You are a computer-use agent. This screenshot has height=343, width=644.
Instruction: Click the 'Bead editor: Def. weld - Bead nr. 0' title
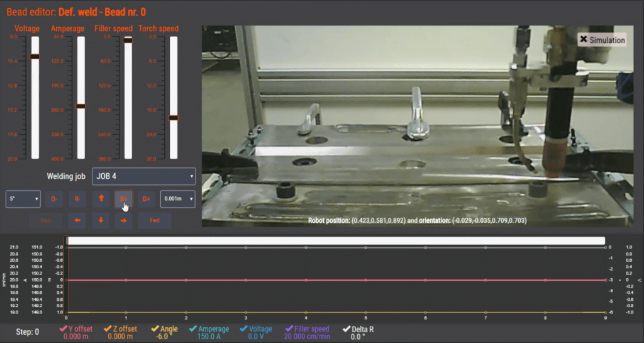tap(76, 12)
